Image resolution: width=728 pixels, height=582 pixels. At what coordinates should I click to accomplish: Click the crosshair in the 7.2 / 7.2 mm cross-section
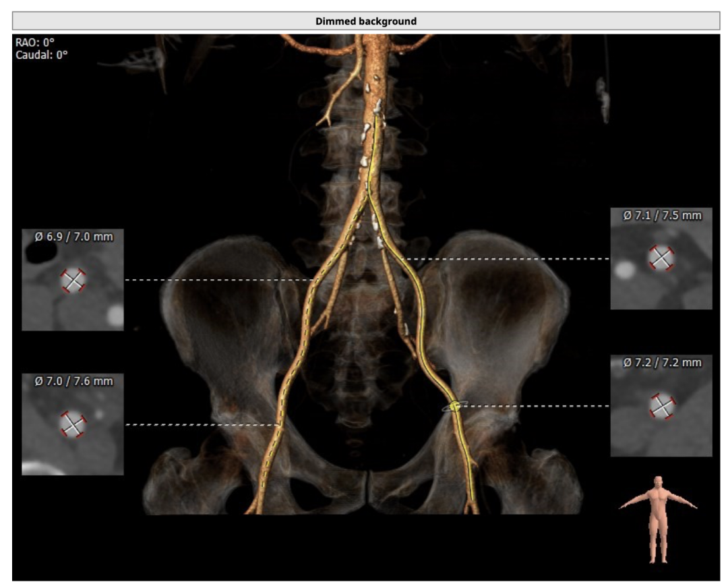pyautogui.click(x=661, y=406)
